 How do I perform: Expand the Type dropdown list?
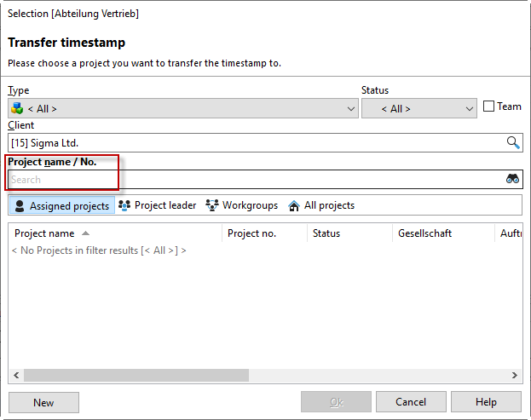click(352, 109)
